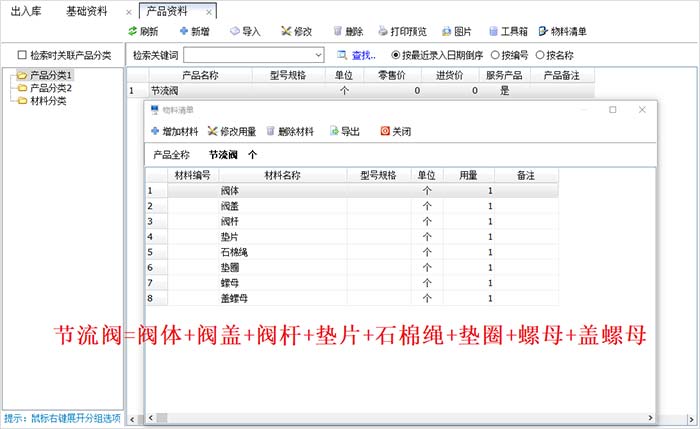Enable 检索时关联产品分类 checkbox
700x429 pixels.
pos(22,54)
